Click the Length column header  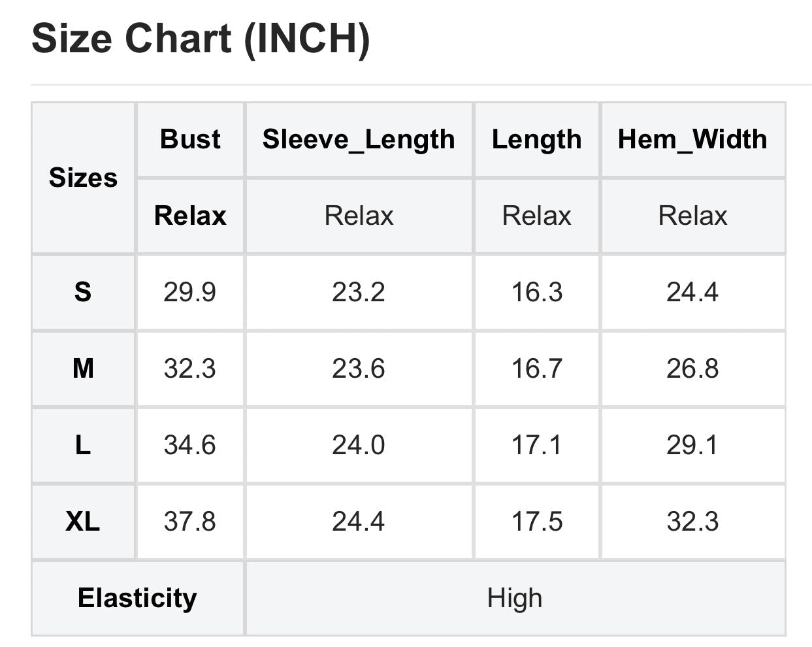[x=536, y=139]
